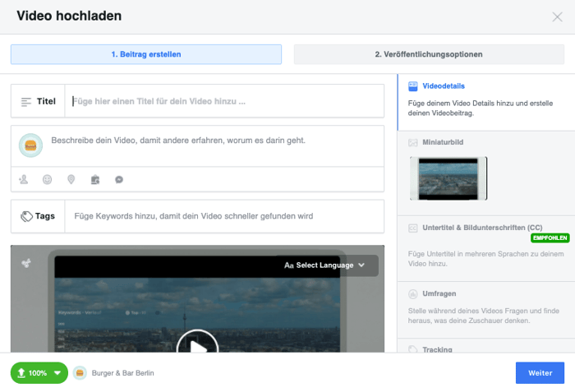Expand the 100% upload progress dropdown arrow

point(57,373)
